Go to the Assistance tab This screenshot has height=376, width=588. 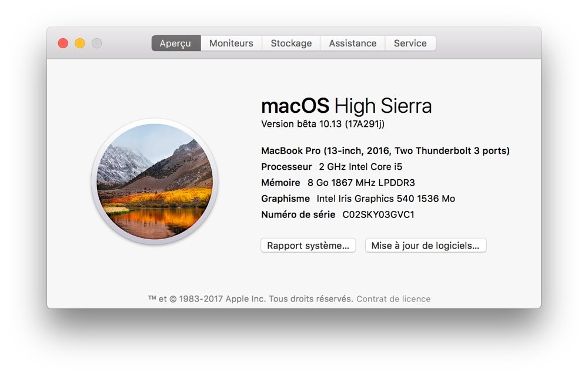352,43
